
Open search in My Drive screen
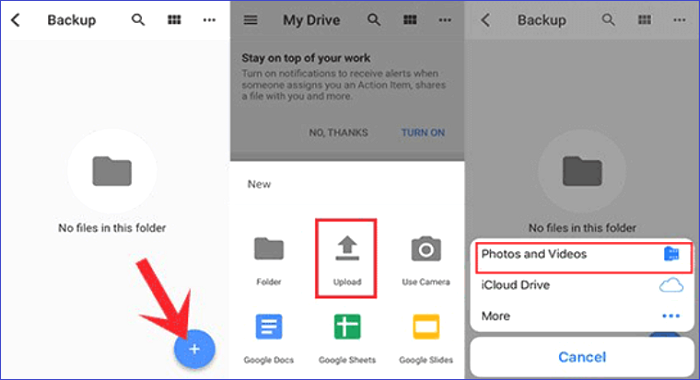(x=374, y=20)
